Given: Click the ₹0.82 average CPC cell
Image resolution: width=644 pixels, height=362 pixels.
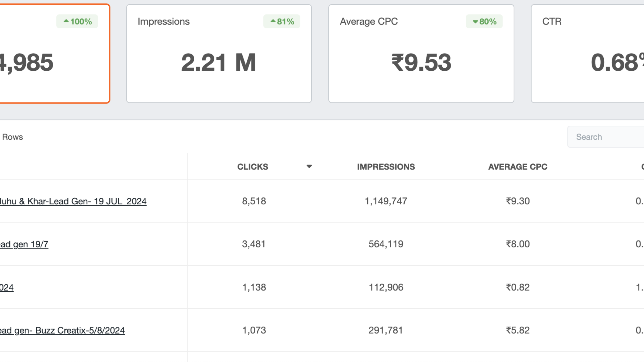Looking at the screenshot, I should tap(518, 287).
